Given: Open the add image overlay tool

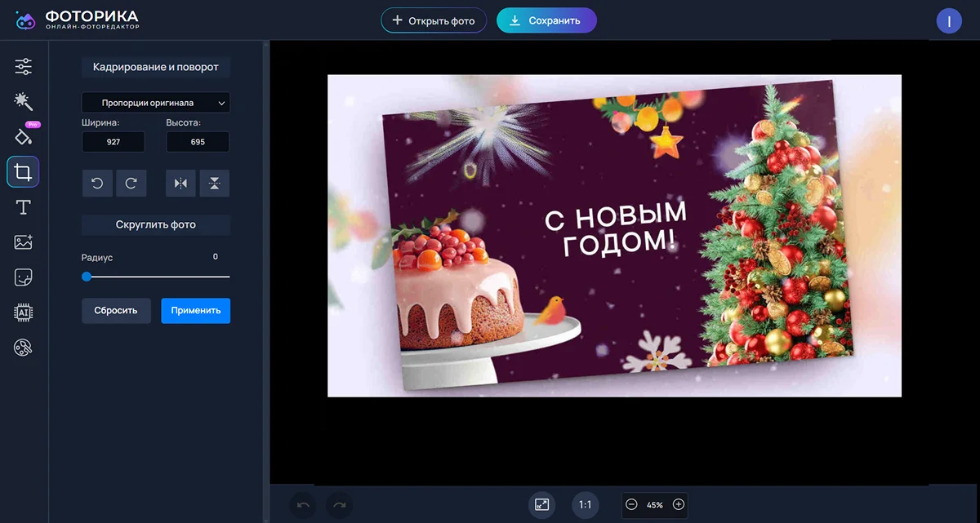Looking at the screenshot, I should coord(23,242).
